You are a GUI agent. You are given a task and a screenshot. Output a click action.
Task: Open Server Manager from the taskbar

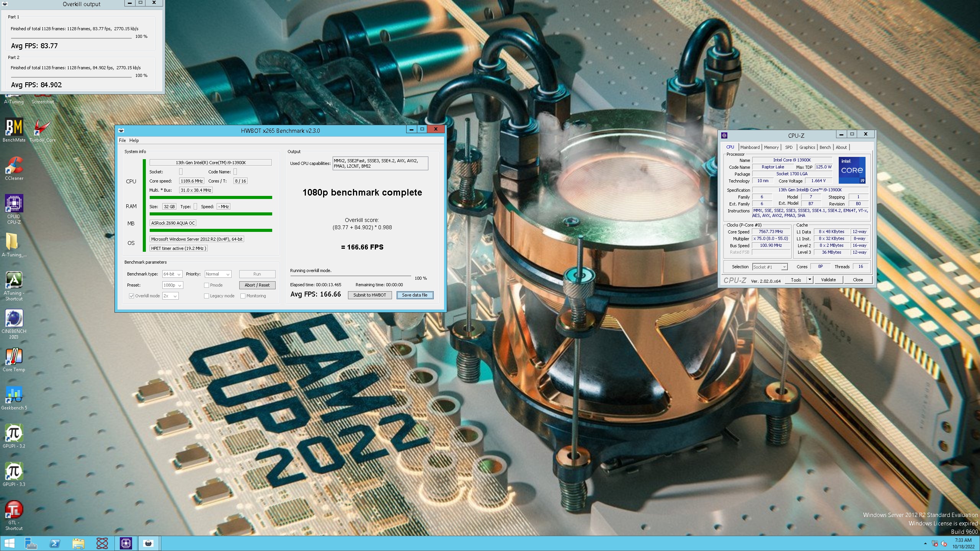[x=31, y=543]
